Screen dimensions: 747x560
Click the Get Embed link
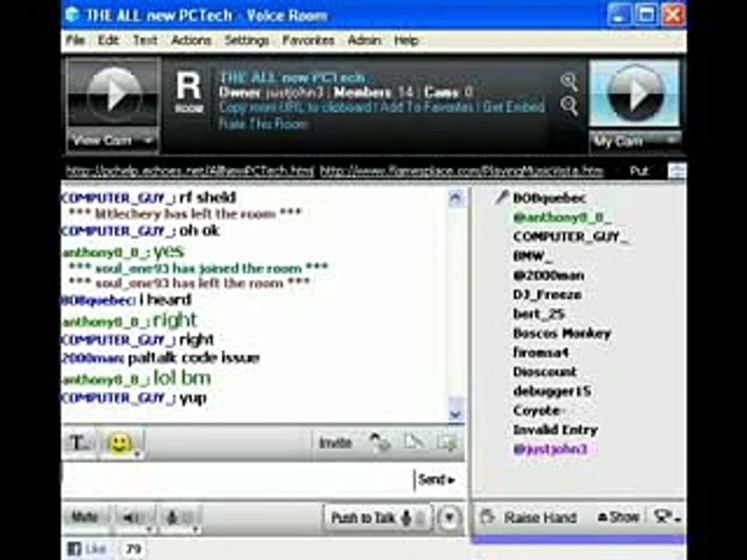(x=514, y=107)
